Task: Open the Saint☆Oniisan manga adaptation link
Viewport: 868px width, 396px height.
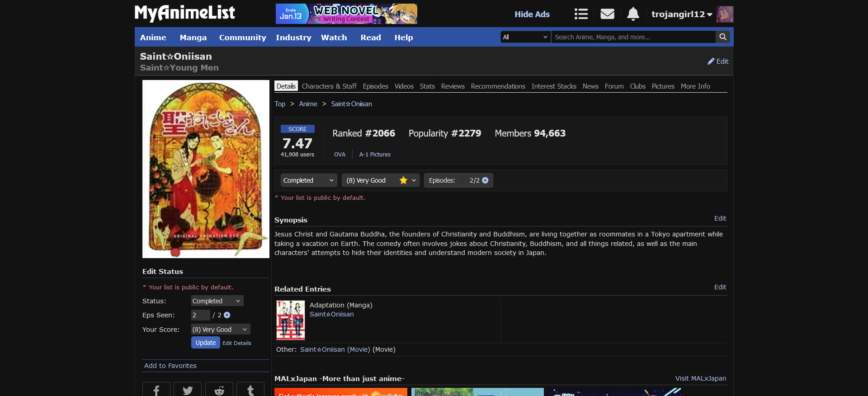Action: click(x=331, y=314)
